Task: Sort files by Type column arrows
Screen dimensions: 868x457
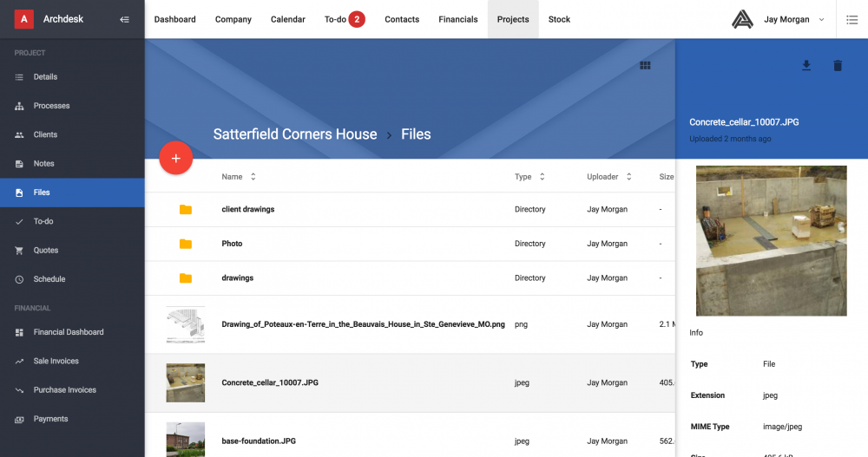Action: coord(542,177)
